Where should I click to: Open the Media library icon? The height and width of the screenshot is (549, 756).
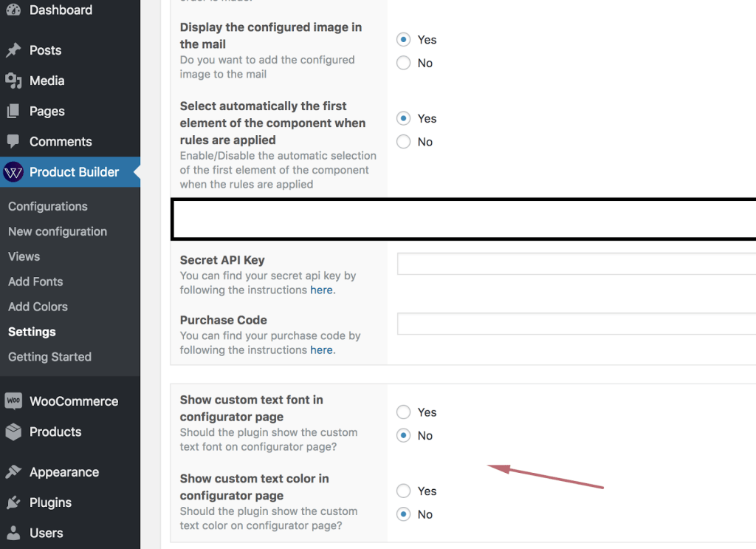(x=13, y=81)
